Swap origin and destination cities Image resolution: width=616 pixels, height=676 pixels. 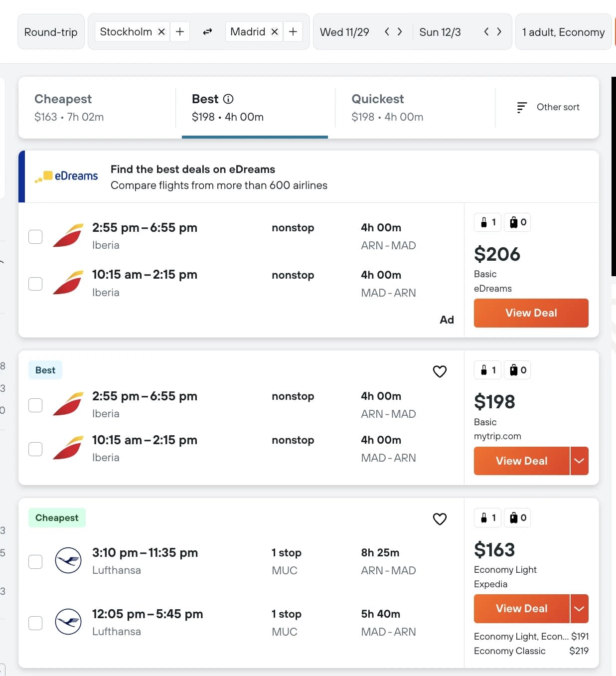(207, 32)
